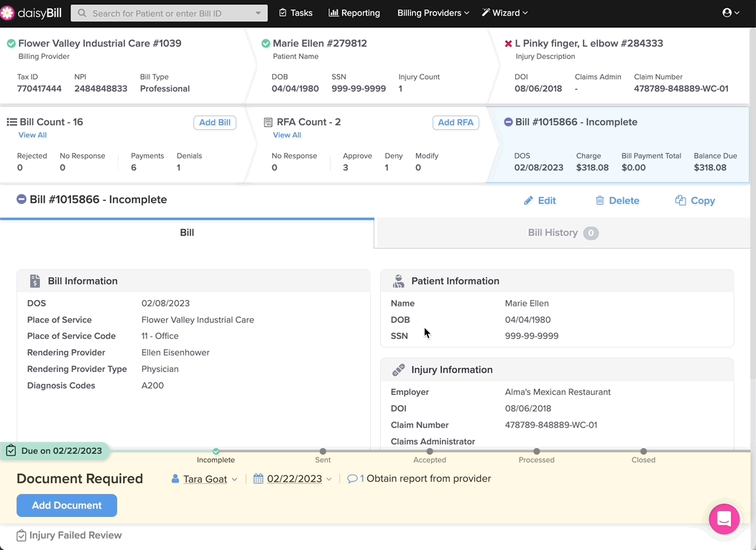The height and width of the screenshot is (550, 756).
Task: Click the Processed step marker
Action: pos(537,451)
